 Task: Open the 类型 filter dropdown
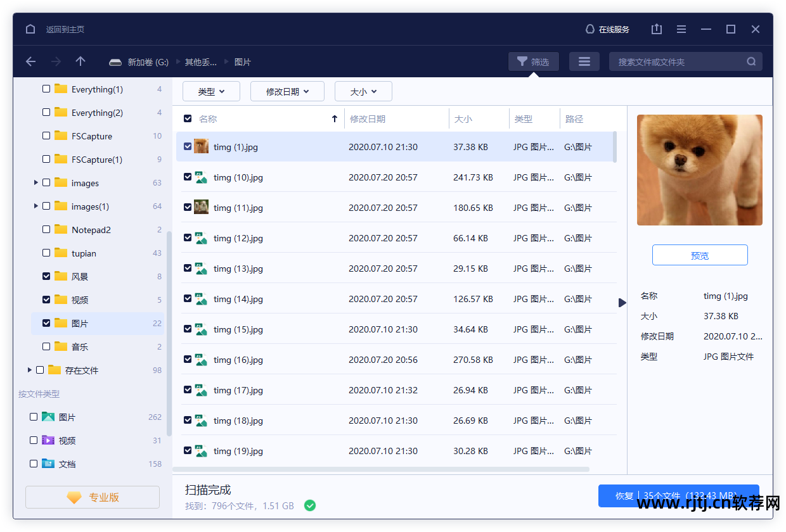[x=211, y=91]
